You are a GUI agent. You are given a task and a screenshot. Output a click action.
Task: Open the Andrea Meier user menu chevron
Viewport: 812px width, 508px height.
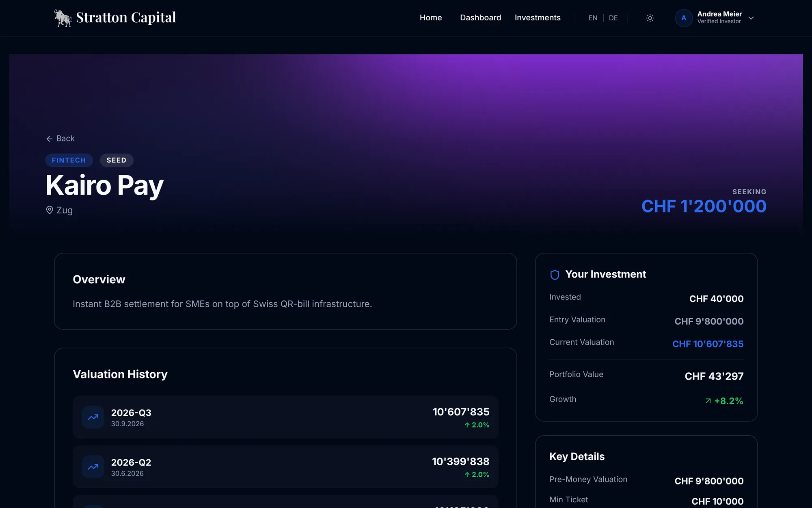tap(751, 18)
